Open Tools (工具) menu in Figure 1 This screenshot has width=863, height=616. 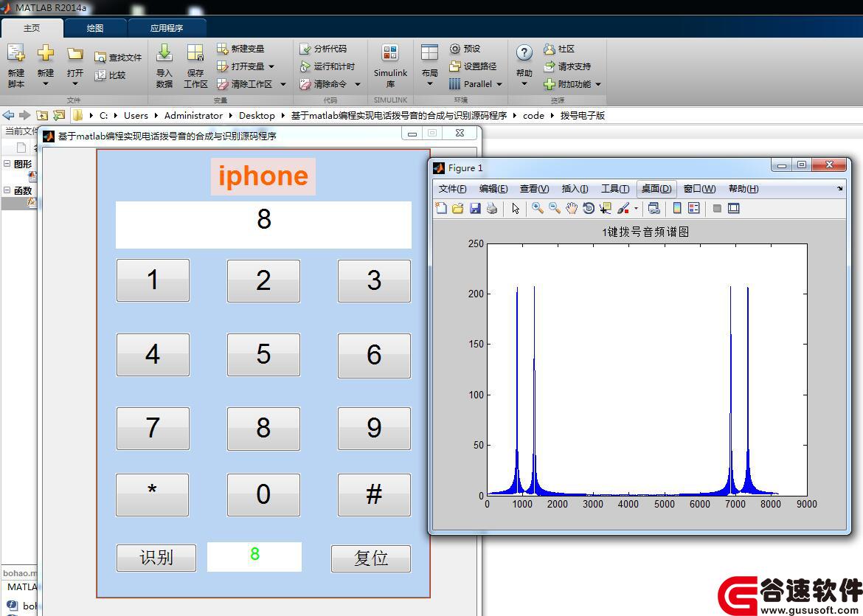click(614, 189)
